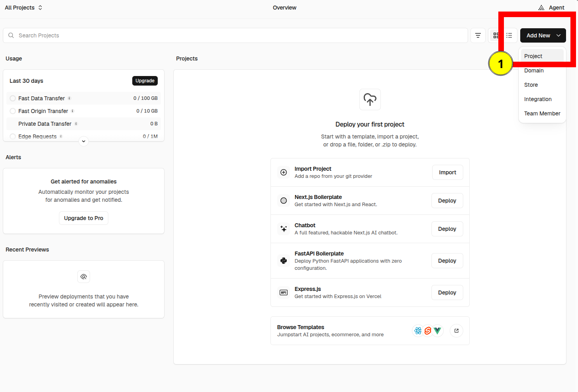Click the FastAPI Boilerplate title text
Viewport: 578px width, 392px height.
[319, 254]
